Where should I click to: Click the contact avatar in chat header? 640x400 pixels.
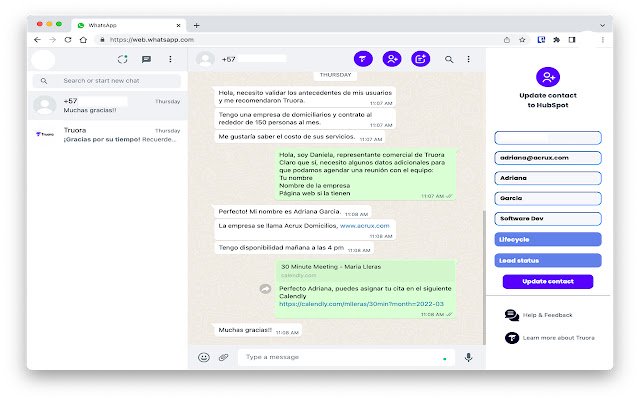tap(205, 60)
